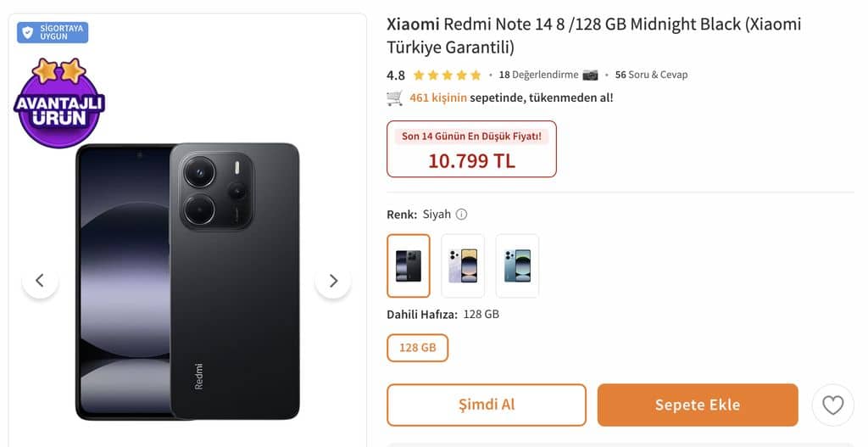Image resolution: width=868 pixels, height=447 pixels.
Task: Click the Sigortaya Uygun shield badge
Action: 53,32
